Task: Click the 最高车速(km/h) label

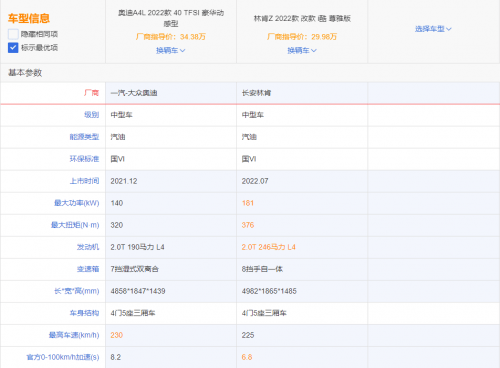Action: pyautogui.click(x=74, y=335)
